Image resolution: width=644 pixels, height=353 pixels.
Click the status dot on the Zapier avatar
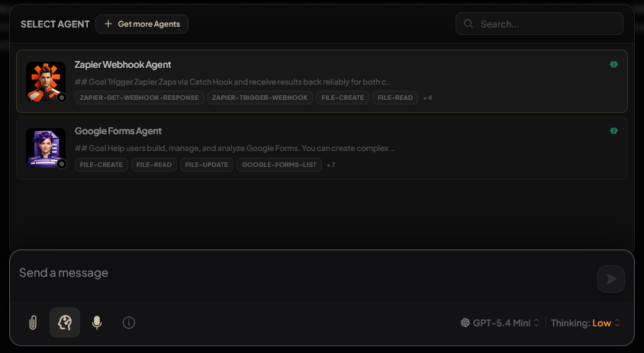(x=62, y=98)
